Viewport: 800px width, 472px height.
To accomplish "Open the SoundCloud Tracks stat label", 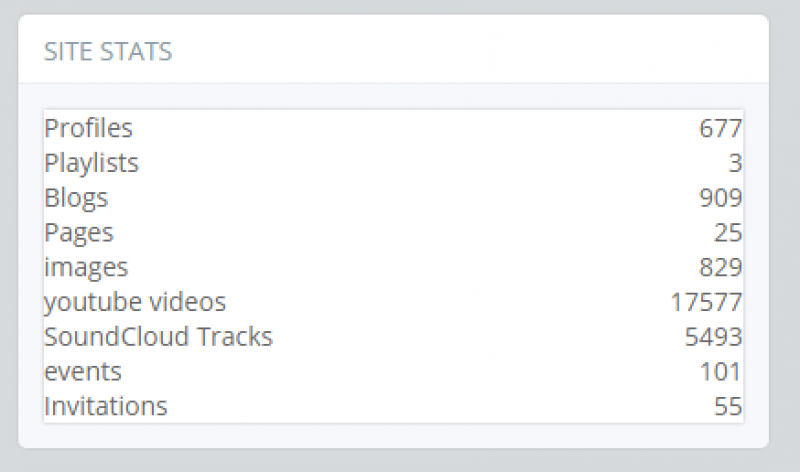I will click(158, 337).
